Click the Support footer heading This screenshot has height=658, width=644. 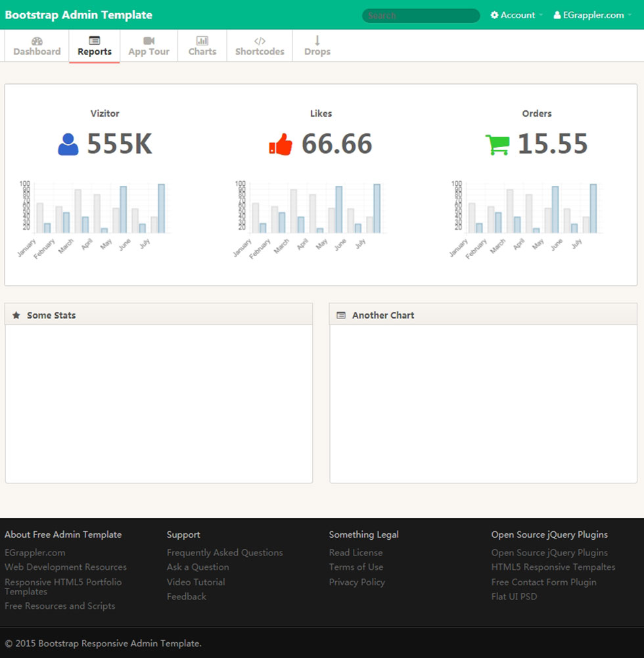pyautogui.click(x=183, y=535)
